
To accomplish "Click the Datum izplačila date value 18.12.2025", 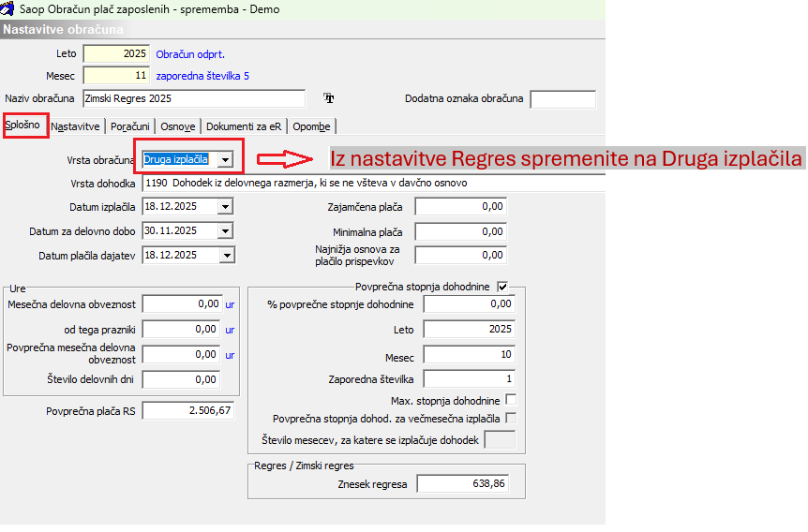I will 171,206.
